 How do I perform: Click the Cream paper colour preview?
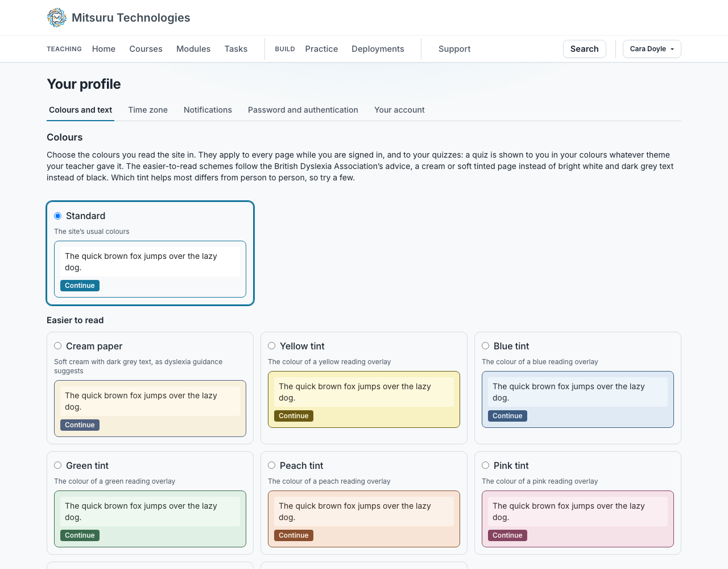point(150,409)
